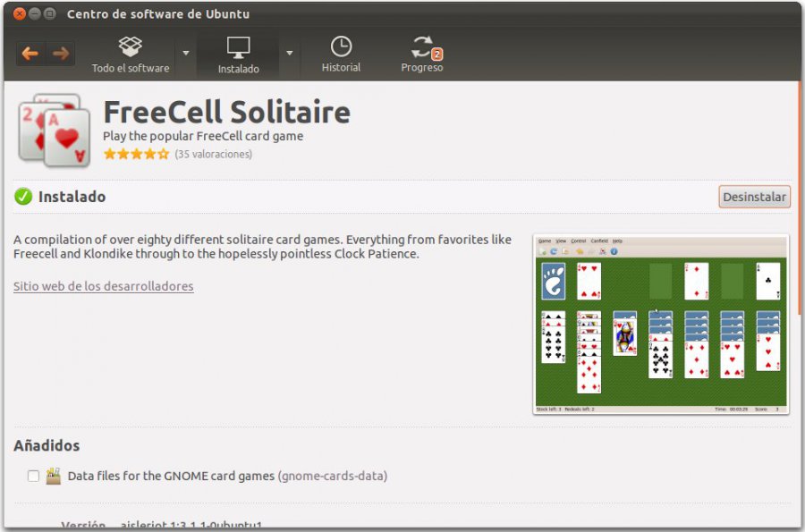Open the Historial clock icon
This screenshot has height=532, width=805.
[341, 46]
